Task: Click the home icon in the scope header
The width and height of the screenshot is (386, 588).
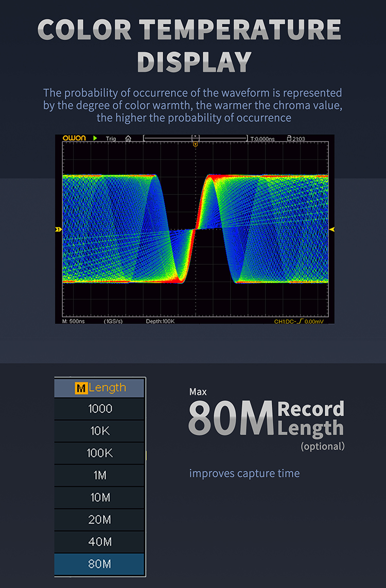Action: pyautogui.click(x=128, y=138)
